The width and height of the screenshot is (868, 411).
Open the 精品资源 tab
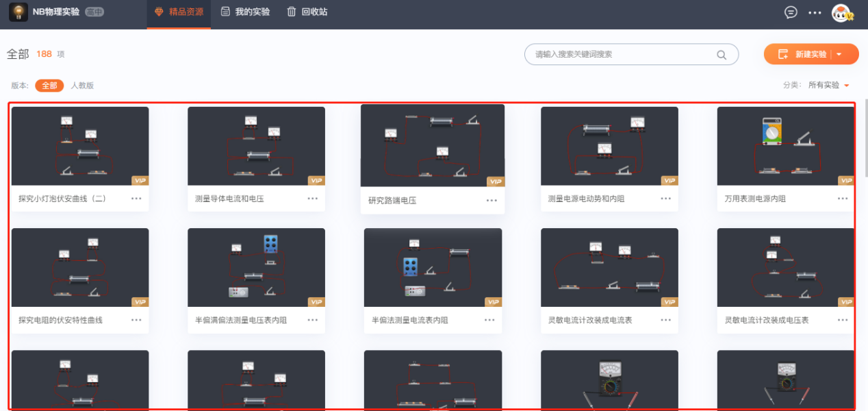coord(179,12)
